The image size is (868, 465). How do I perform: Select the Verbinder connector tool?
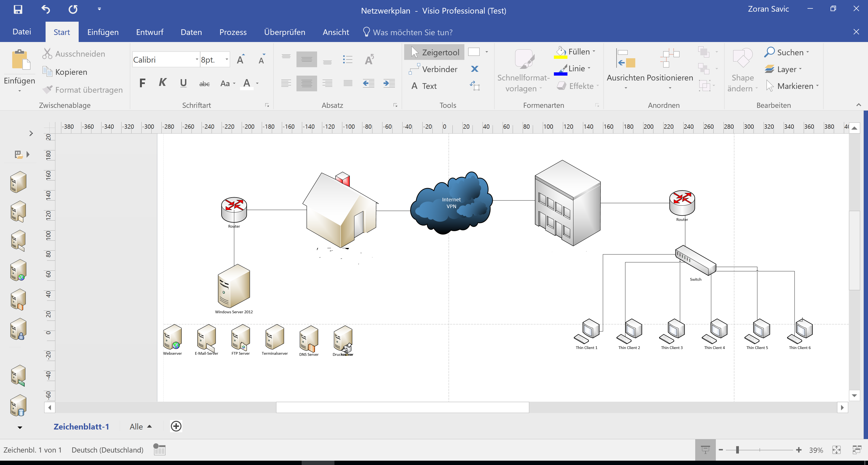(x=434, y=69)
